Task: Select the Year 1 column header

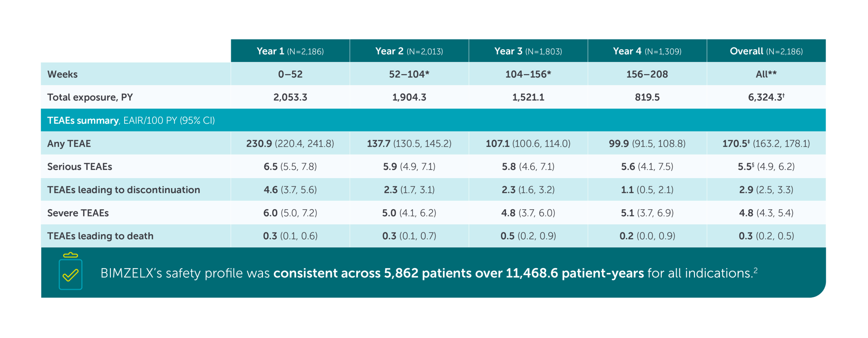Action: (290, 51)
